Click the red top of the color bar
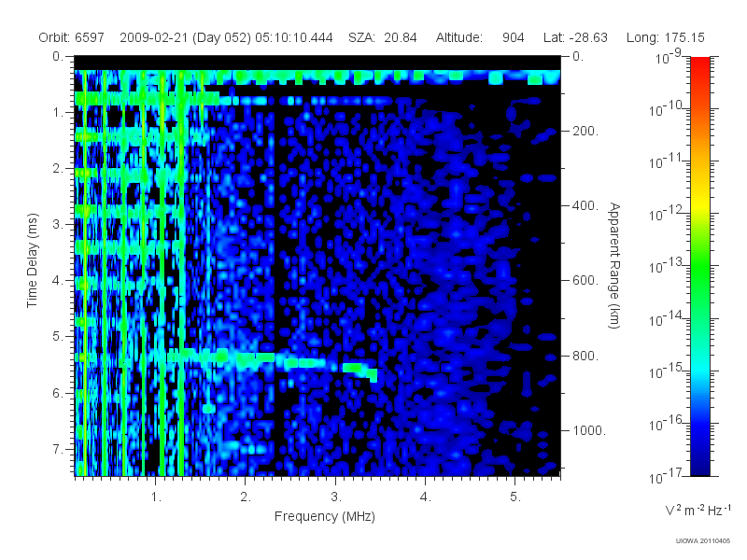 point(700,64)
